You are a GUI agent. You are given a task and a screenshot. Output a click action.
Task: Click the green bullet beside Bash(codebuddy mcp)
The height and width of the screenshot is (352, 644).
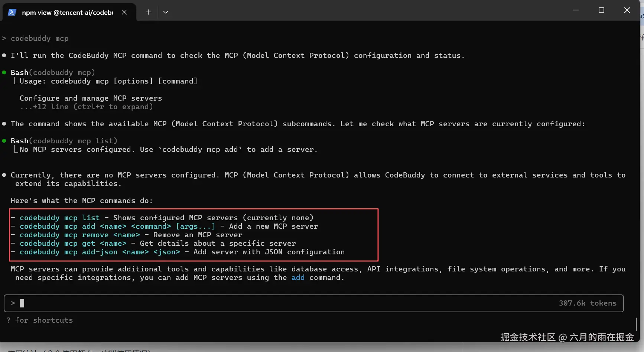(x=4, y=72)
